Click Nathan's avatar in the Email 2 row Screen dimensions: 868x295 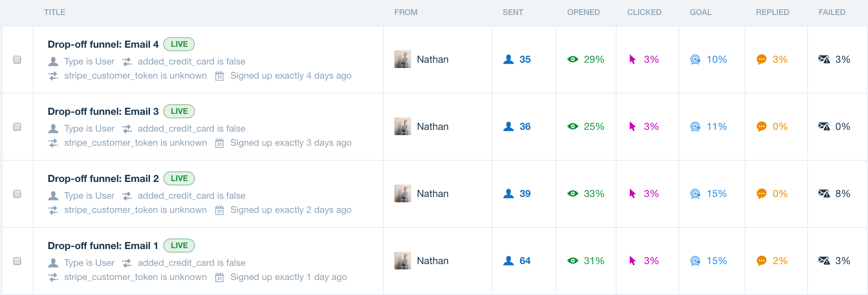(403, 193)
